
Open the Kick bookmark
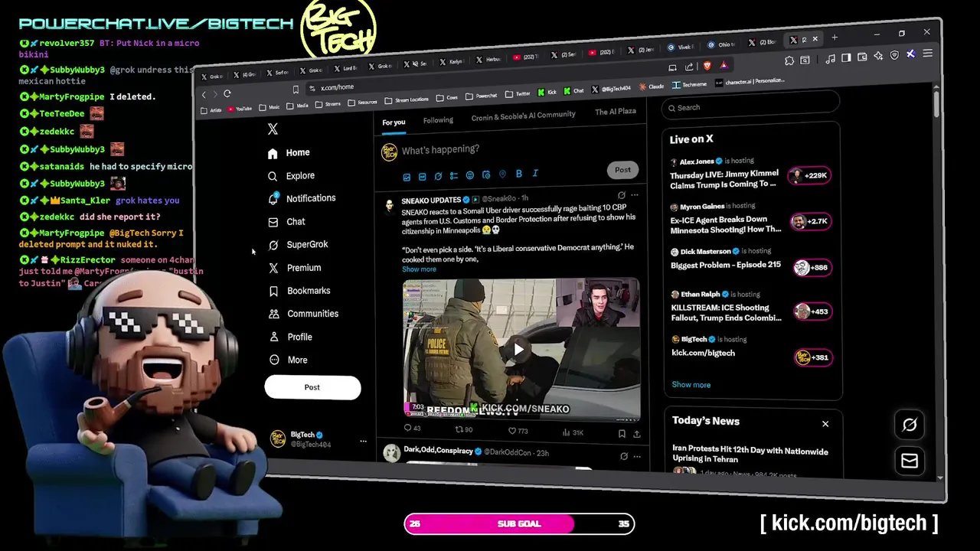point(547,92)
